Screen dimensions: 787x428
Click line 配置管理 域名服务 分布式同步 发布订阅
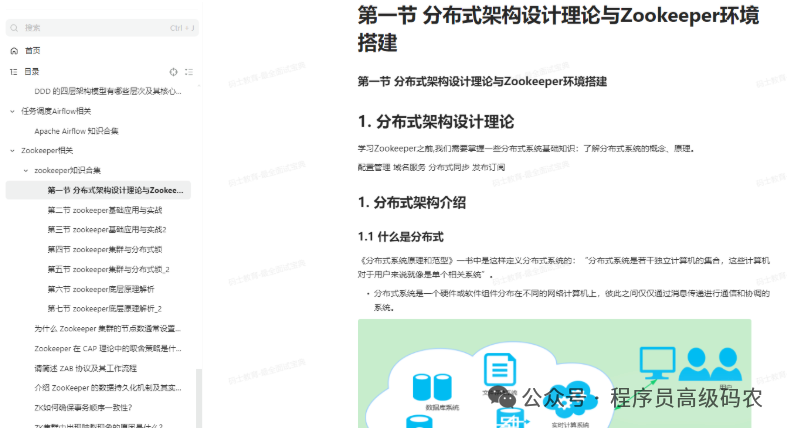point(431,167)
